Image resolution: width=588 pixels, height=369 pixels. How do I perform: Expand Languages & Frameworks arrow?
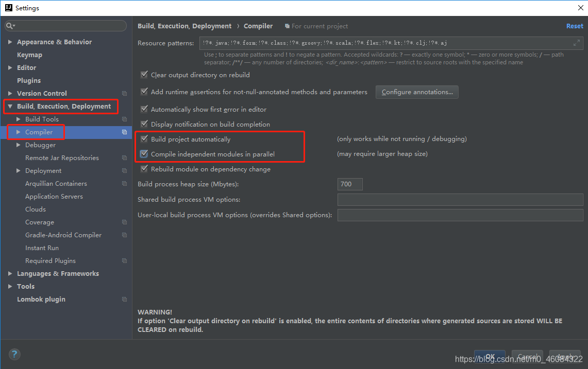point(10,274)
